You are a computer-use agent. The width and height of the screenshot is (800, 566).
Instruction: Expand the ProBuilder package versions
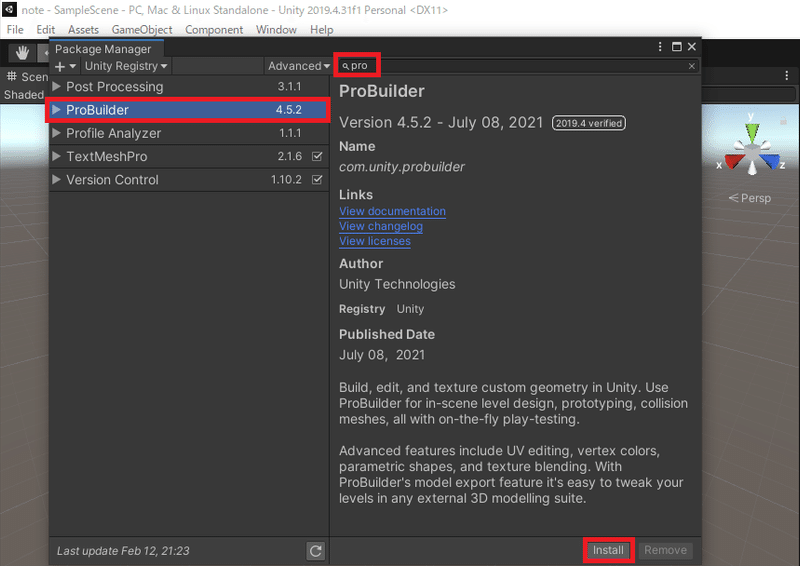(57, 110)
